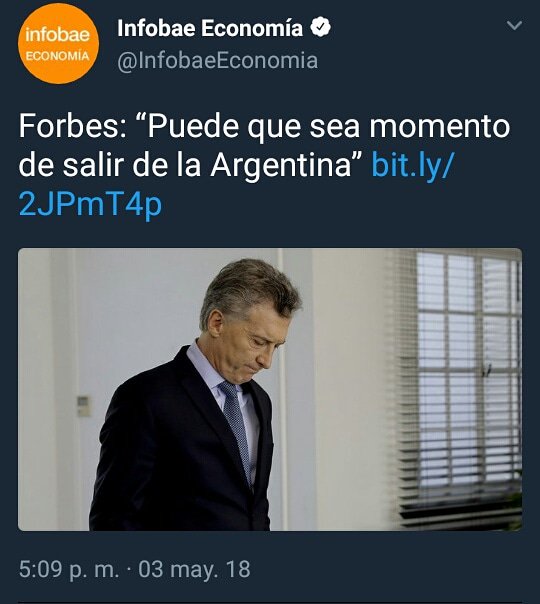
Task: Click the wall light switch in photo
Action: click(x=83, y=406)
